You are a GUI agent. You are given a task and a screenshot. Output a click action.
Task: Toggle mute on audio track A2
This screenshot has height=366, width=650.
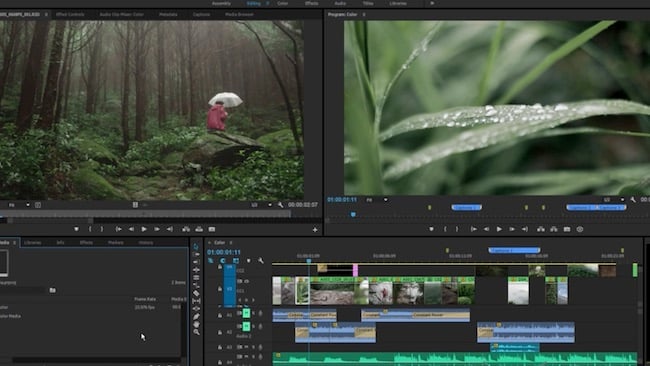(246, 327)
